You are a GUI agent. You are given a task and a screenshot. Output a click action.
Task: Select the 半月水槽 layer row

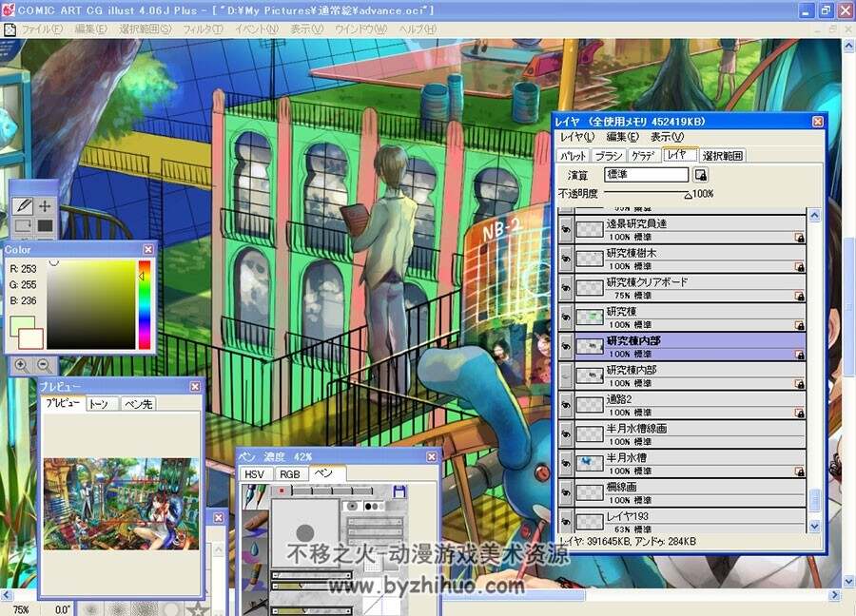pos(682,463)
